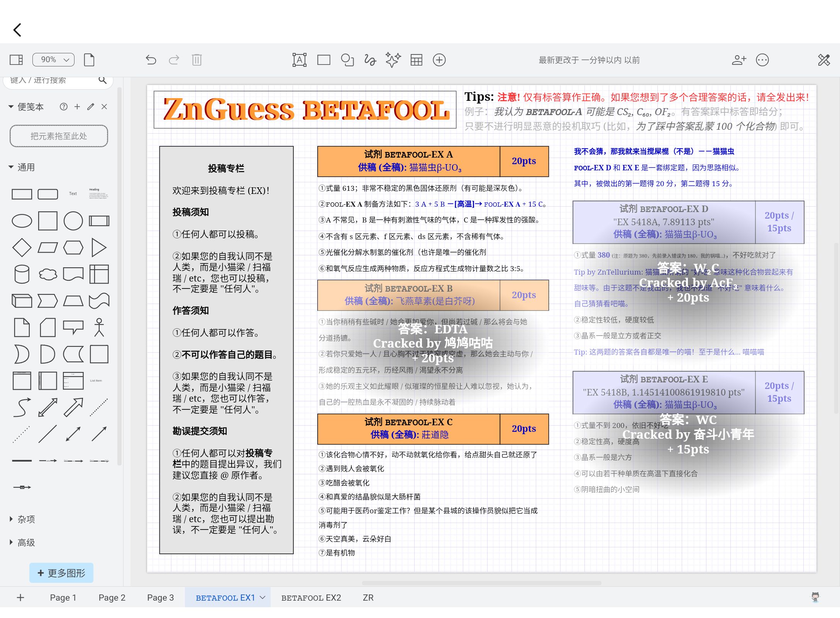Image resolution: width=840 pixels, height=618 pixels.
Task: Select the cloud shape
Action: click(x=48, y=274)
